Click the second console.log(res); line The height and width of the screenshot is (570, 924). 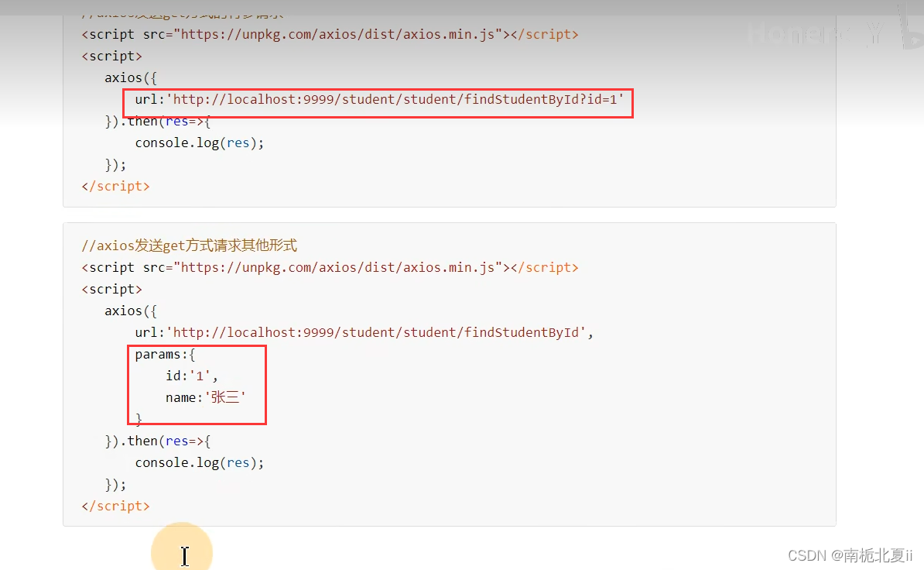[x=199, y=462]
